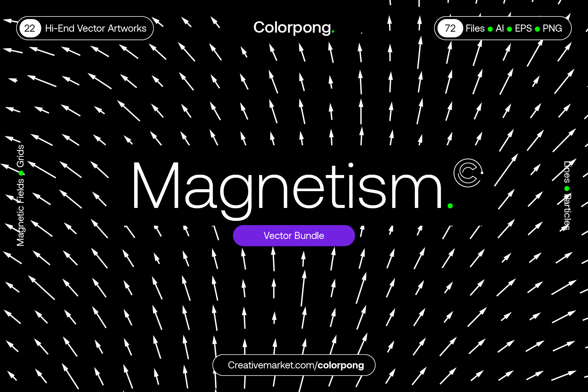Click the large Magnetism title text
588x392 pixels.
(x=287, y=187)
